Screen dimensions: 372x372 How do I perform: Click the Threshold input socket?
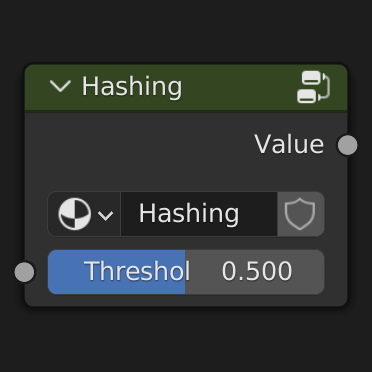coord(25,272)
